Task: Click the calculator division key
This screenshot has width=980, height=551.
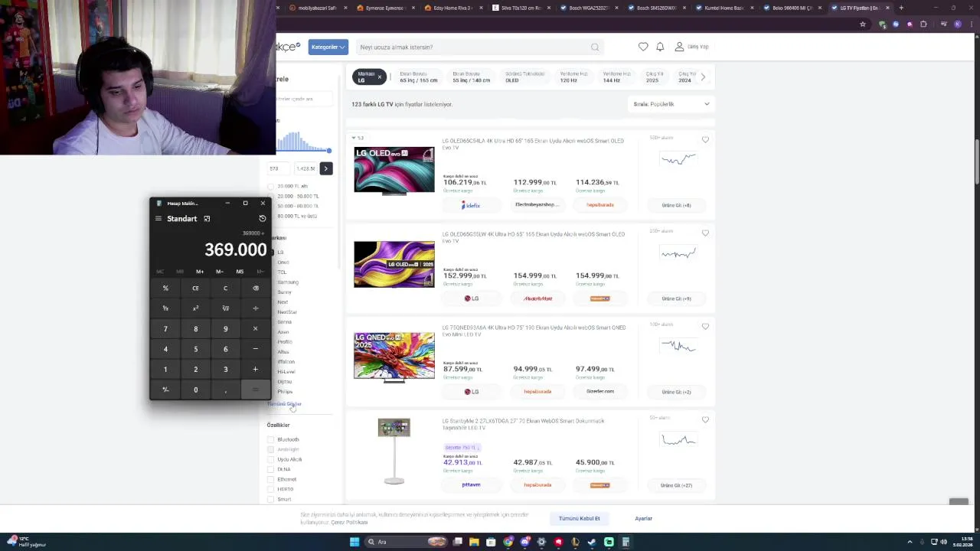Action: 256,308
